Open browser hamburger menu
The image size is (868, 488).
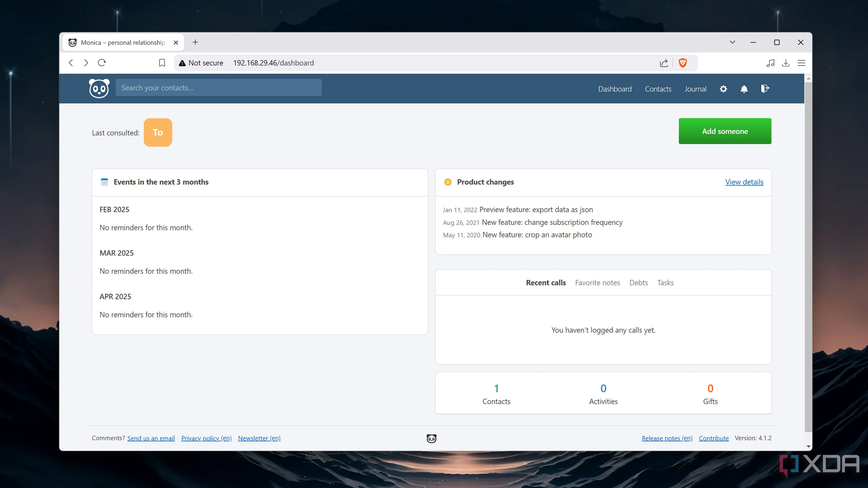802,63
